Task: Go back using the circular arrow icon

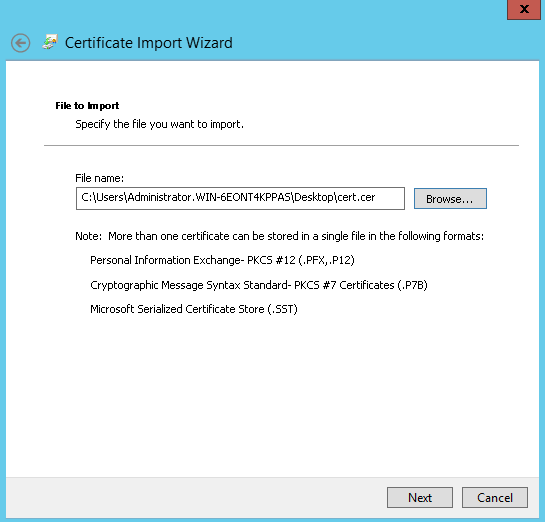Action: [21, 43]
